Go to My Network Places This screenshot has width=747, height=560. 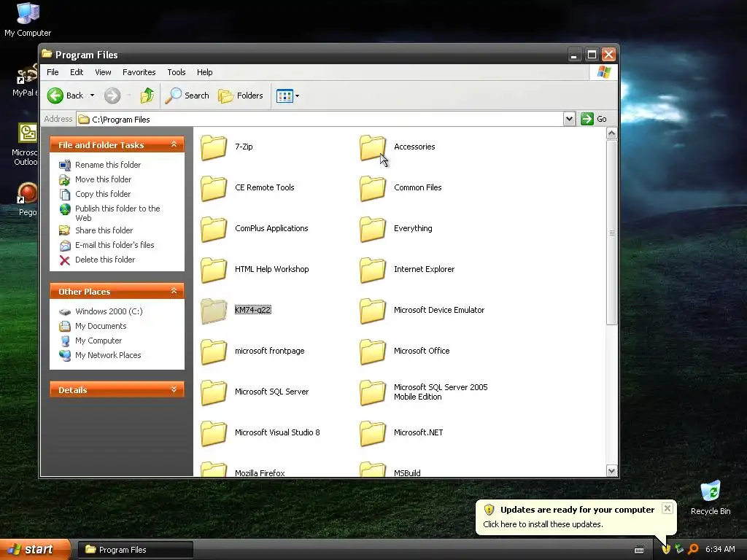(108, 355)
